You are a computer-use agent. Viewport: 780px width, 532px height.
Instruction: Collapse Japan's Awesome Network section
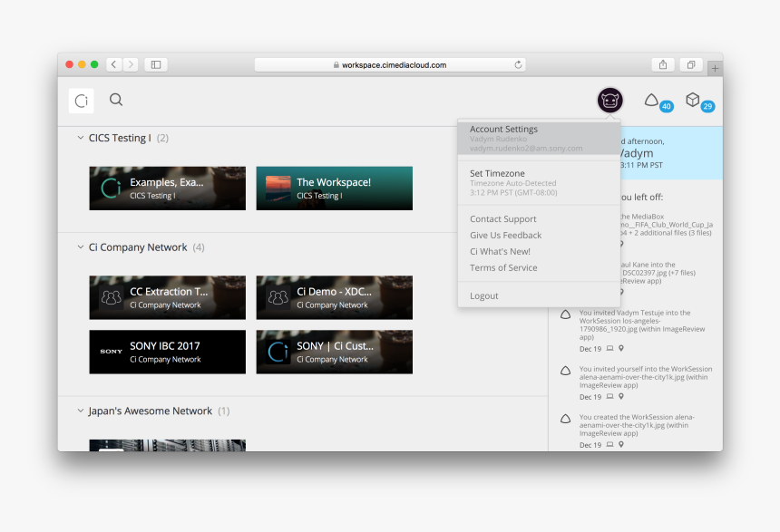coord(79,411)
